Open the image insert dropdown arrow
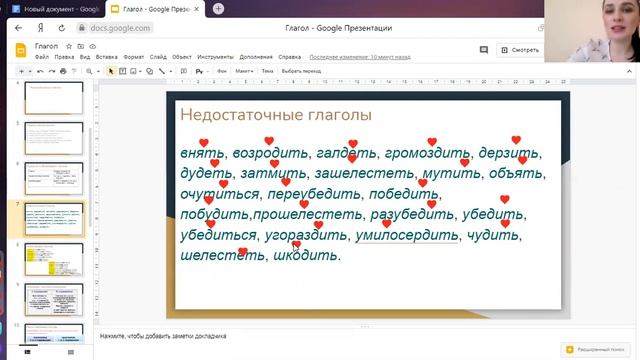 [140, 71]
